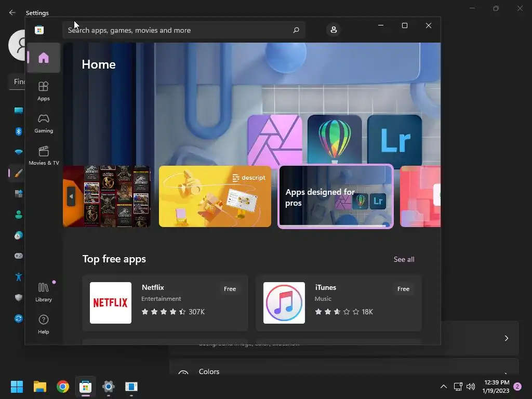This screenshot has height=399, width=532.
Task: Select Personalization brush icon in Settings sidebar
Action: [x=19, y=173]
